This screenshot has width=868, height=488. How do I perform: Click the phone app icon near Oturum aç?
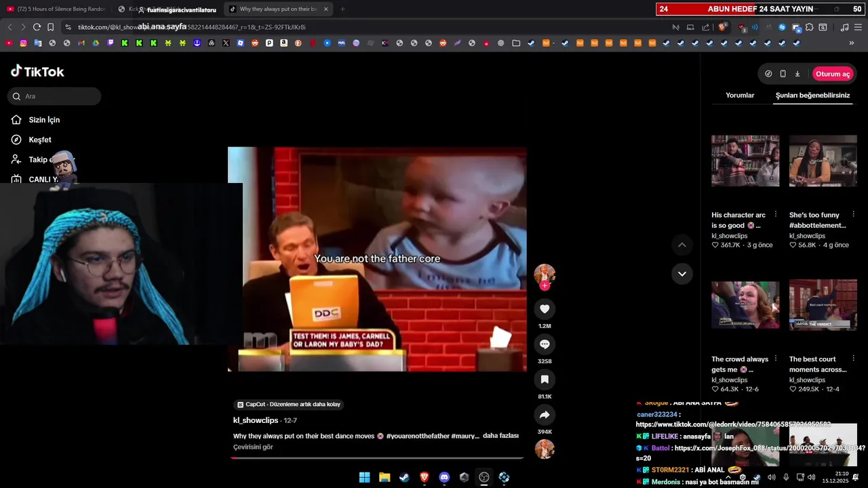(x=783, y=74)
